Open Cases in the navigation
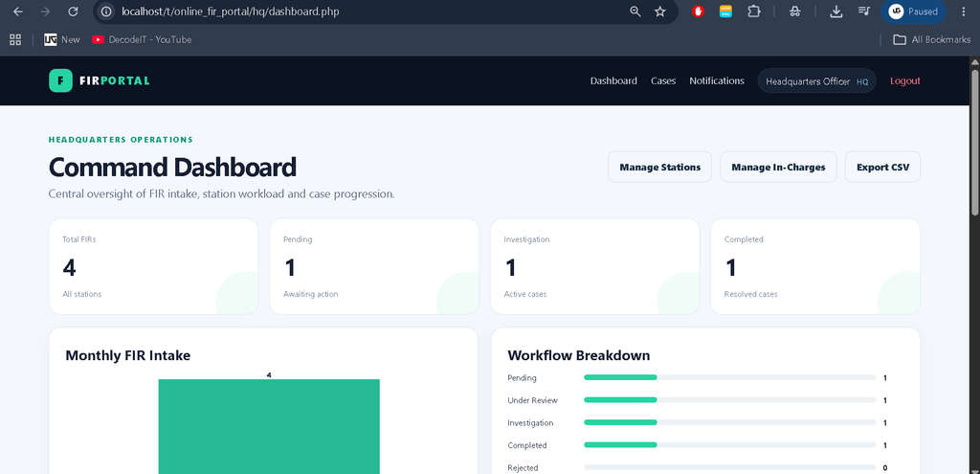Viewport: 980px width, 474px height. [663, 80]
